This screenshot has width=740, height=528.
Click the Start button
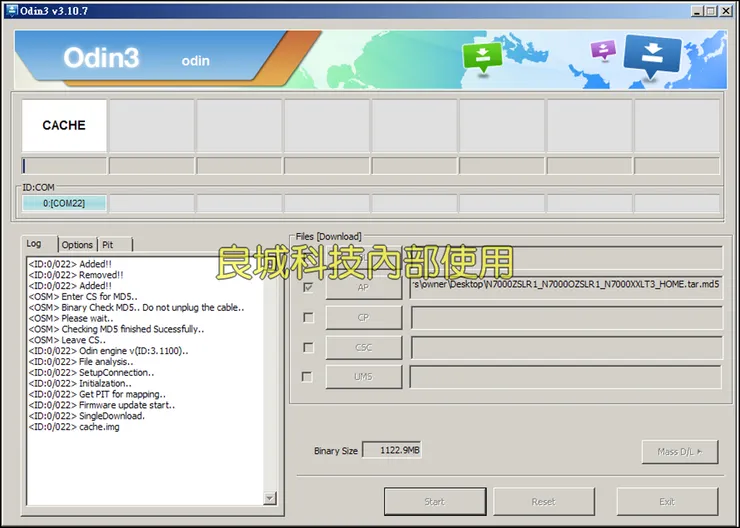435,502
